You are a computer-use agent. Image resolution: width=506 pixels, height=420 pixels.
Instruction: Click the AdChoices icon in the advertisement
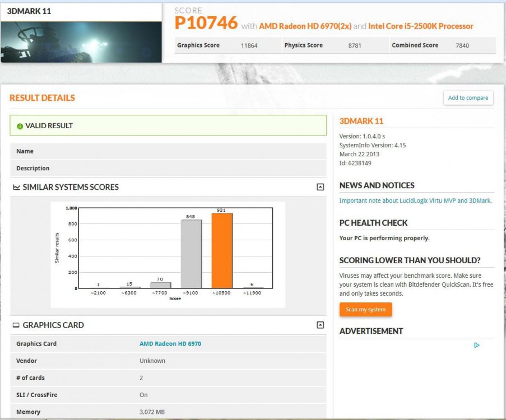pyautogui.click(x=477, y=345)
